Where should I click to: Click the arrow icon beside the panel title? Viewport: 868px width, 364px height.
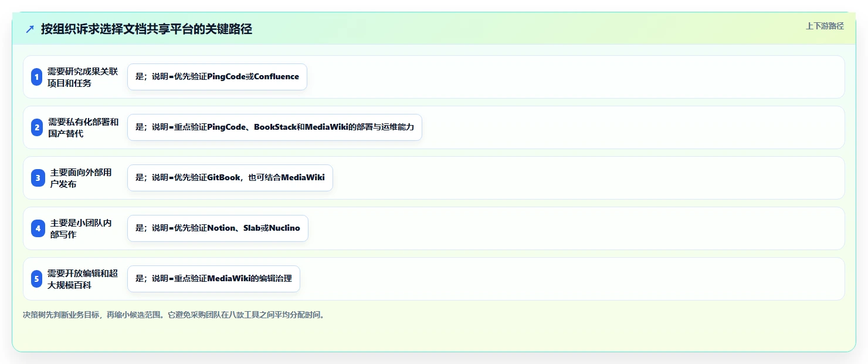30,29
